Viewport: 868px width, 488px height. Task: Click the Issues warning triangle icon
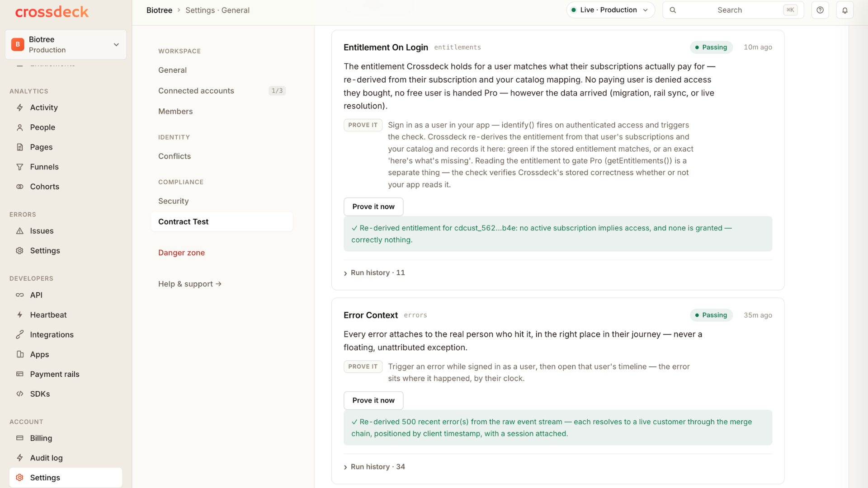tap(20, 231)
